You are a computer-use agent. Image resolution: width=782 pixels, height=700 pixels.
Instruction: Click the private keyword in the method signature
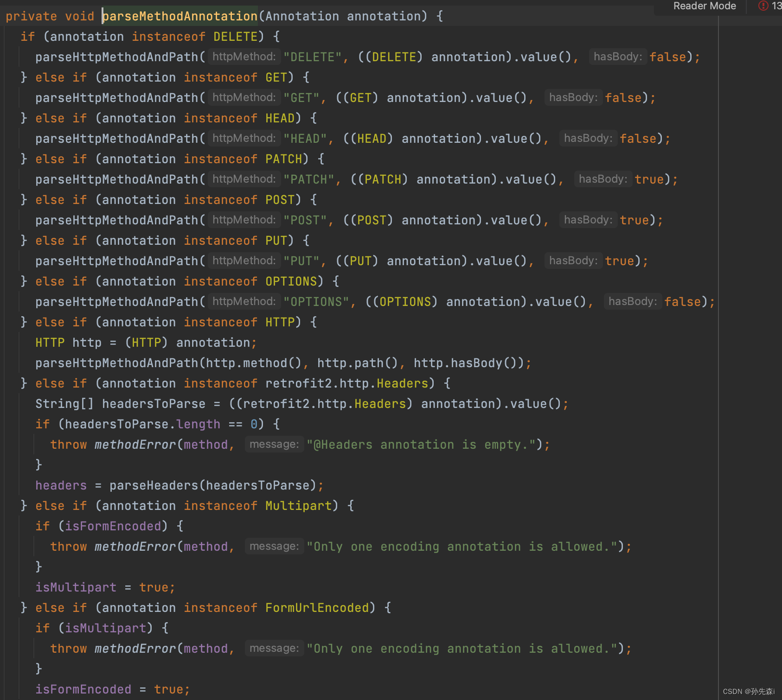point(32,16)
